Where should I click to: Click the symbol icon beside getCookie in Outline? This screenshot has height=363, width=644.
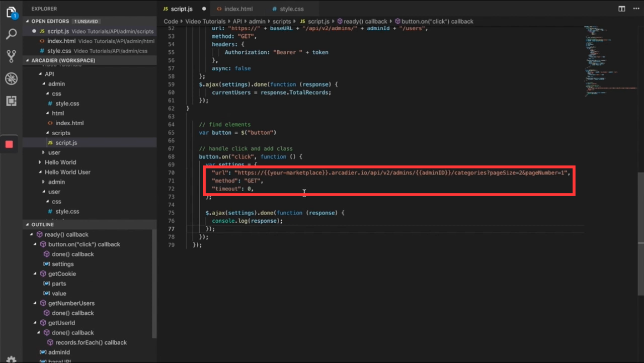click(x=43, y=274)
